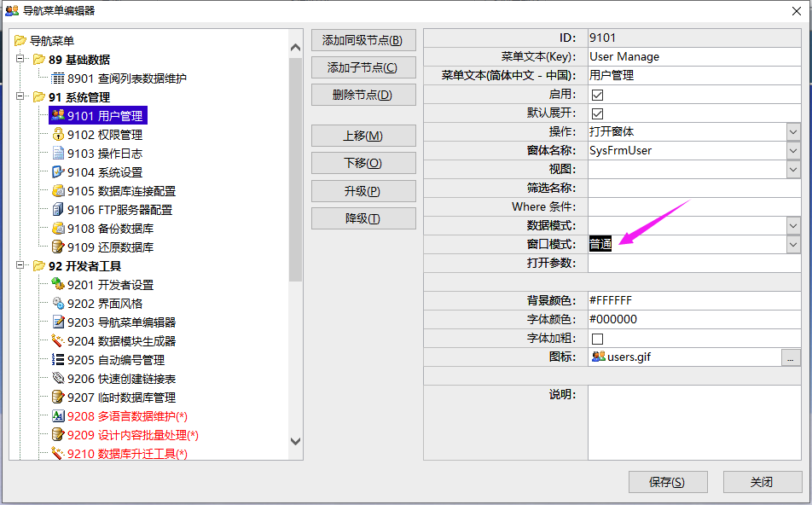Open the 数据模式 dropdown arrow
812x505 pixels.
(793, 225)
